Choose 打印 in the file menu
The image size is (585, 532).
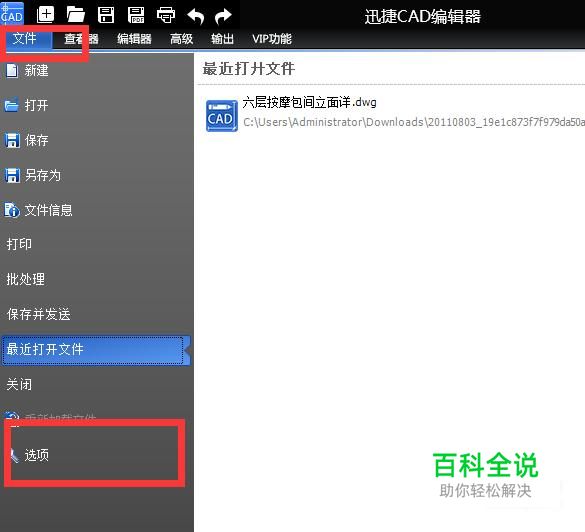click(19, 244)
